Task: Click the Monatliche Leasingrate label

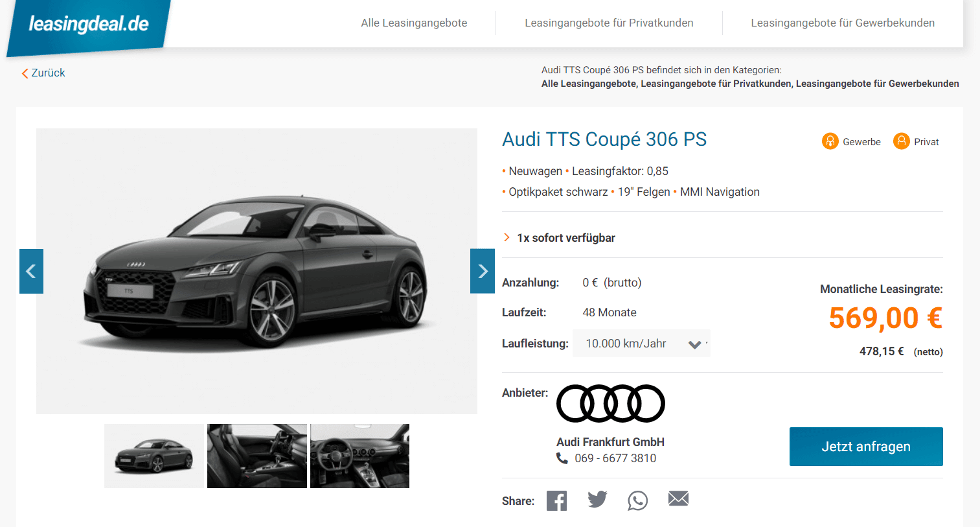Action: pos(882,289)
